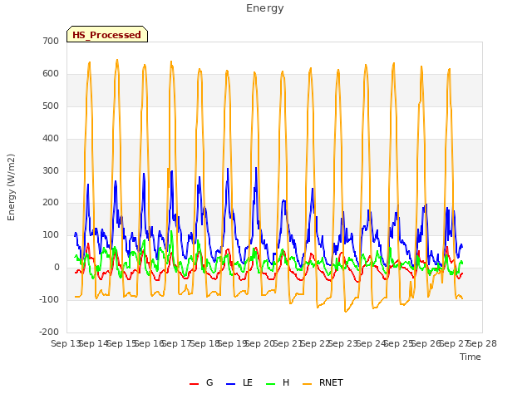Click the HS_Processed annotation label
The image size is (532, 399).
tap(107, 35)
